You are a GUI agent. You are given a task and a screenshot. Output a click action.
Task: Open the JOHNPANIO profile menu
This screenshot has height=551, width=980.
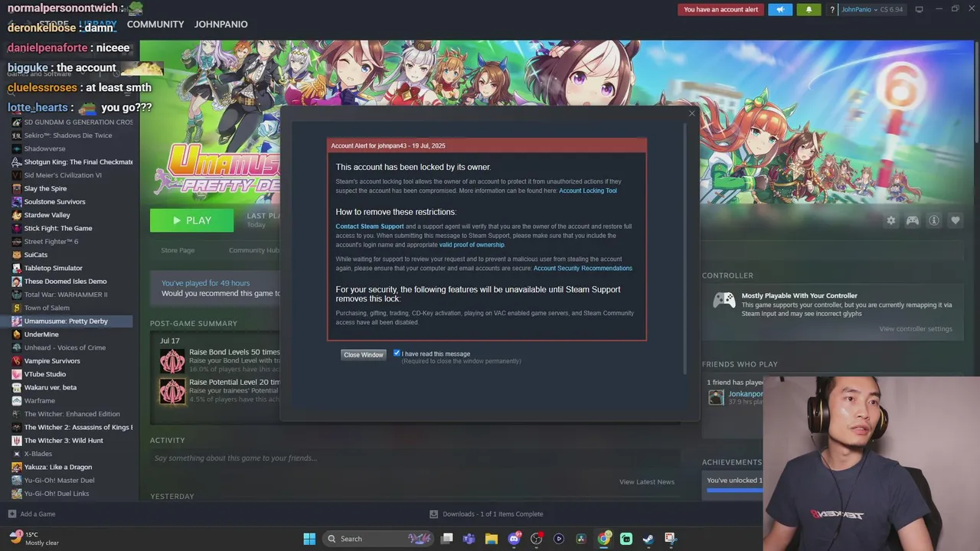[220, 24]
